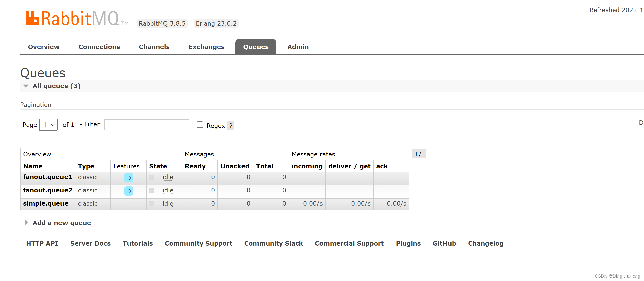
Task: Go to the Connections tab
Action: (99, 47)
